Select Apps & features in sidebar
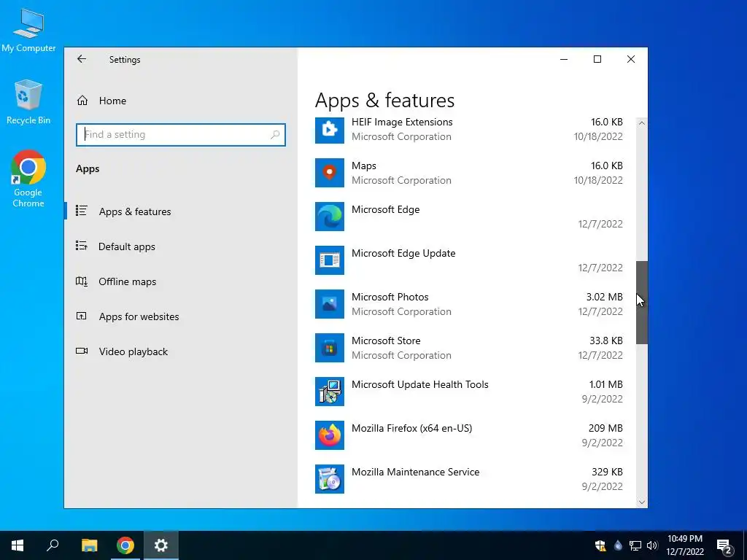This screenshot has height=560, width=747. pos(135,211)
